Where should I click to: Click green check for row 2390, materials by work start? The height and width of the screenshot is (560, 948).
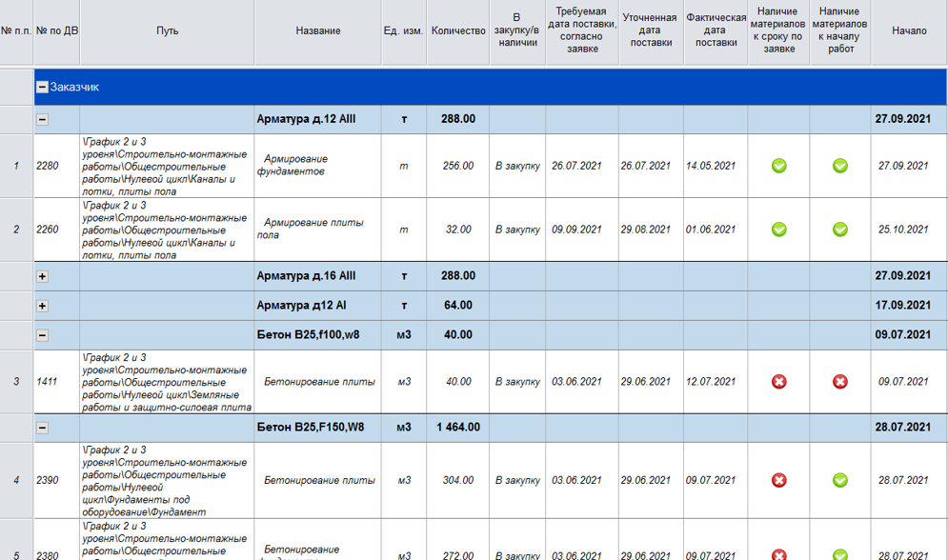(839, 480)
